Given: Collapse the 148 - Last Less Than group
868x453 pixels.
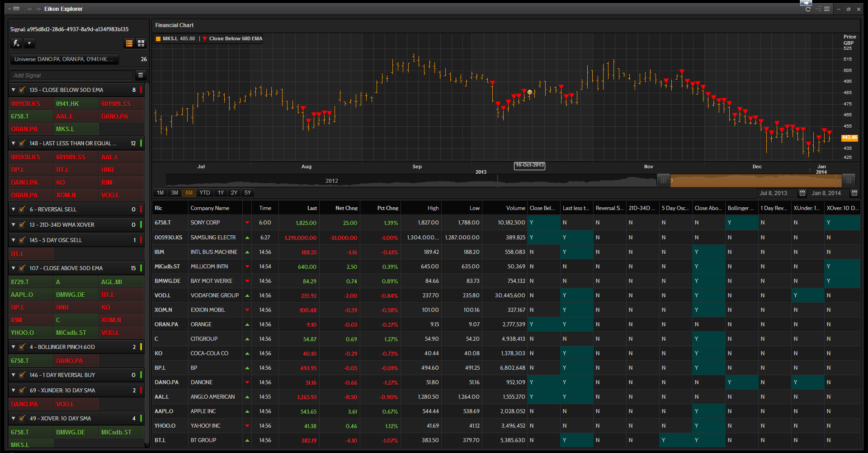Looking at the screenshot, I should (14, 143).
